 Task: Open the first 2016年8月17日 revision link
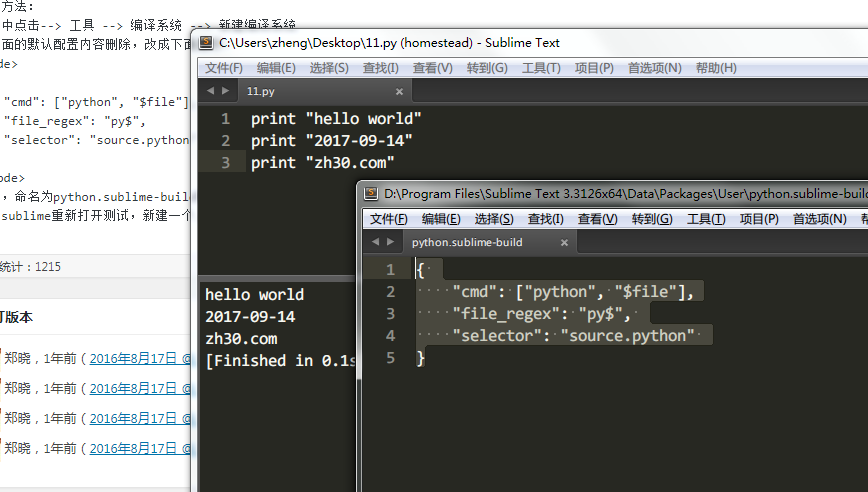tap(140, 359)
